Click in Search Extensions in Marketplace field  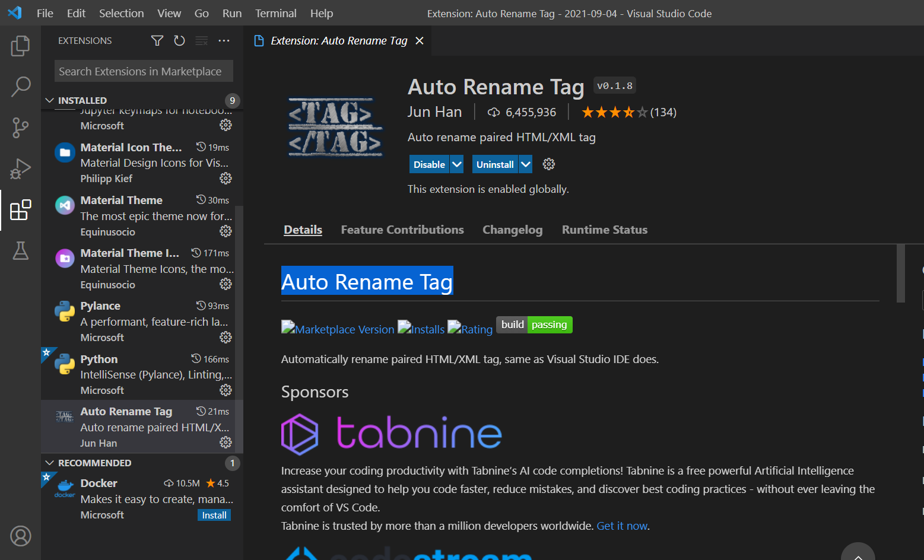[144, 71]
